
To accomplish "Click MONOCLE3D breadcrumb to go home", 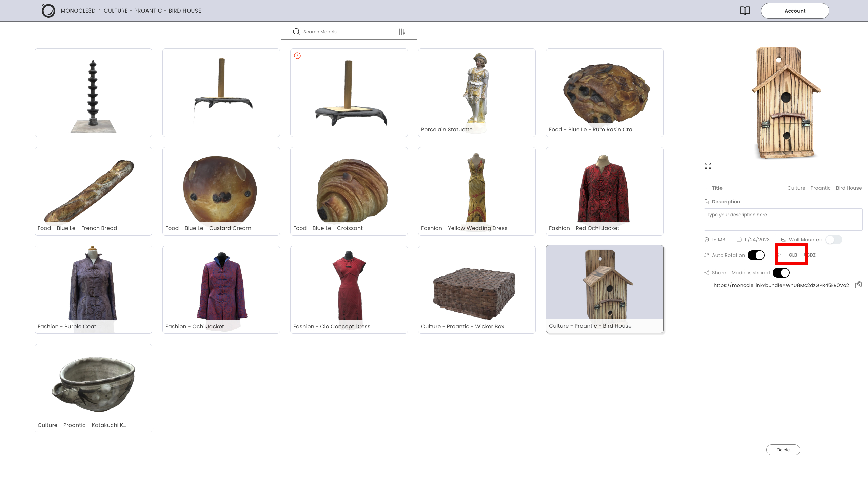I will tap(78, 11).
